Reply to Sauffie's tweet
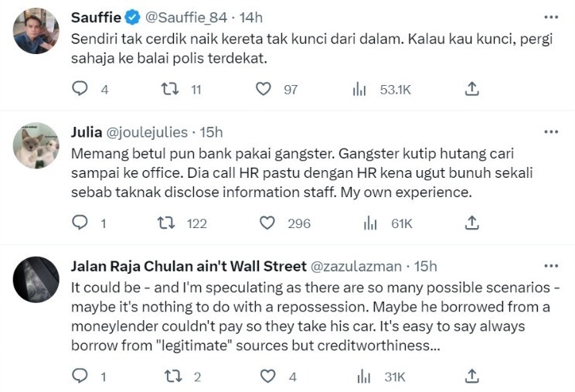Image resolution: width=575 pixels, height=392 pixels. [80, 89]
